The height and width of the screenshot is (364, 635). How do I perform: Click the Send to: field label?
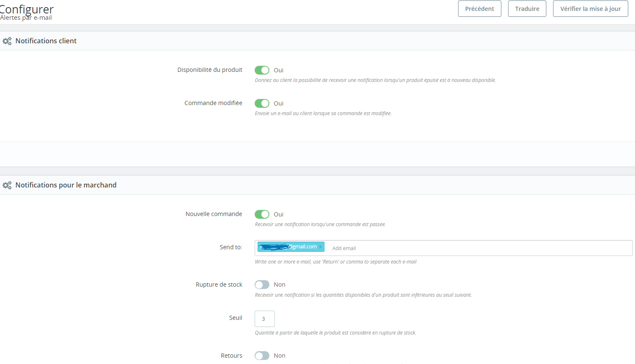pos(231,247)
